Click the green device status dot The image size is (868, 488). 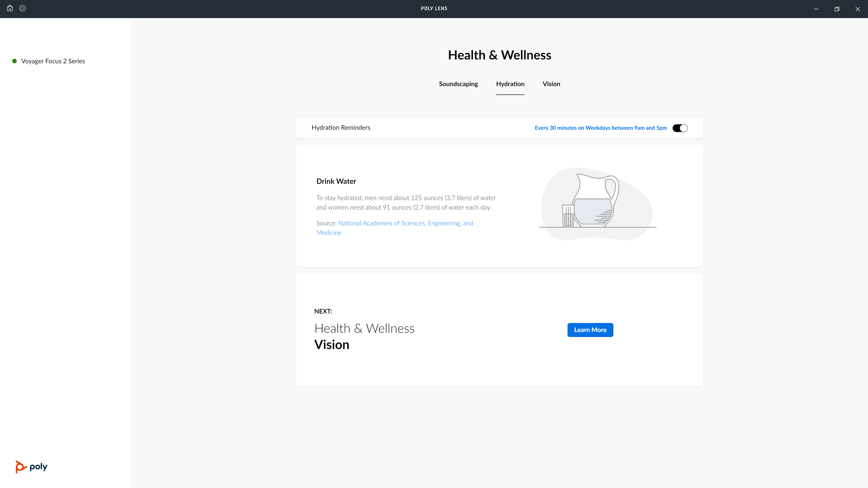pyautogui.click(x=14, y=61)
